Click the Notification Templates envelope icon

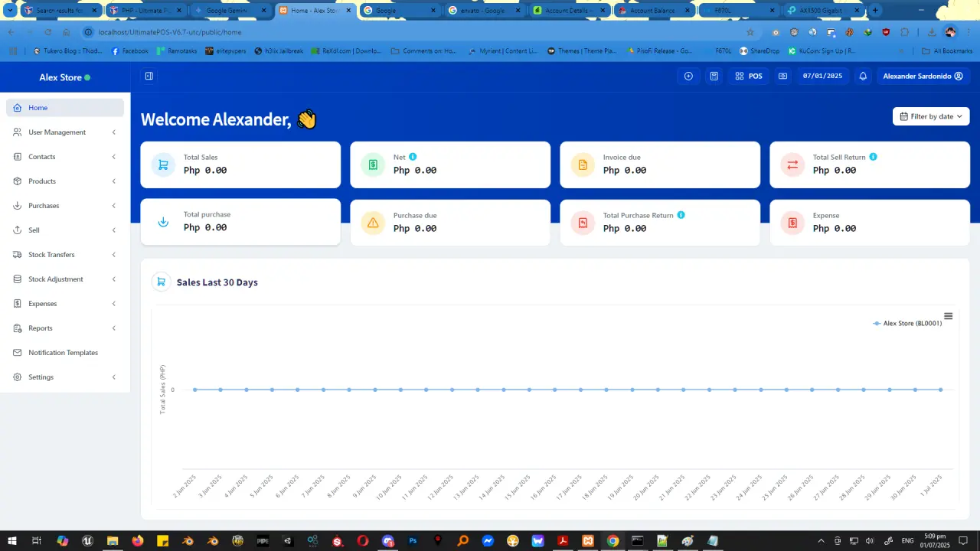tap(17, 353)
